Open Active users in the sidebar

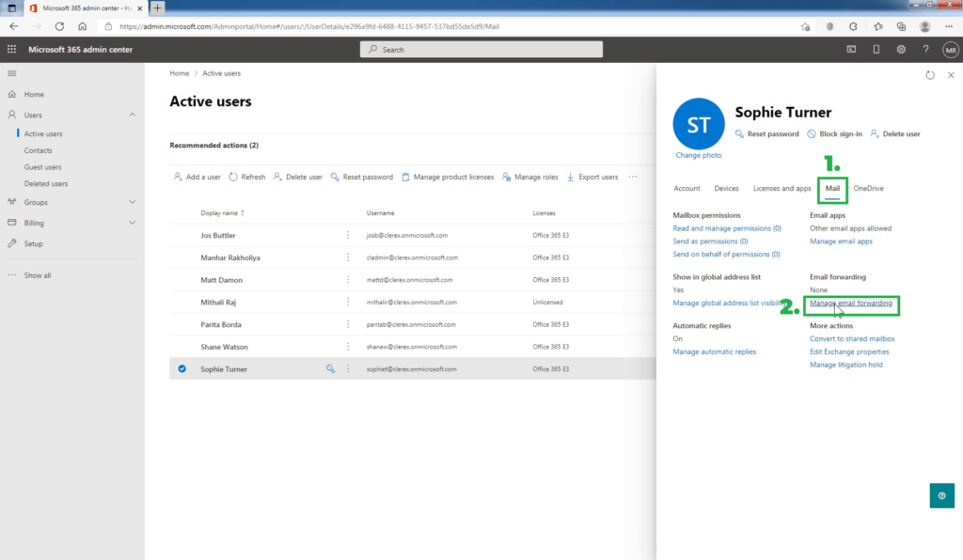[x=43, y=133]
